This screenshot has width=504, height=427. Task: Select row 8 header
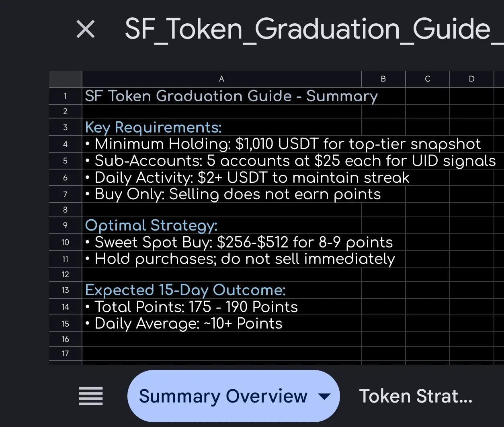pos(65,210)
